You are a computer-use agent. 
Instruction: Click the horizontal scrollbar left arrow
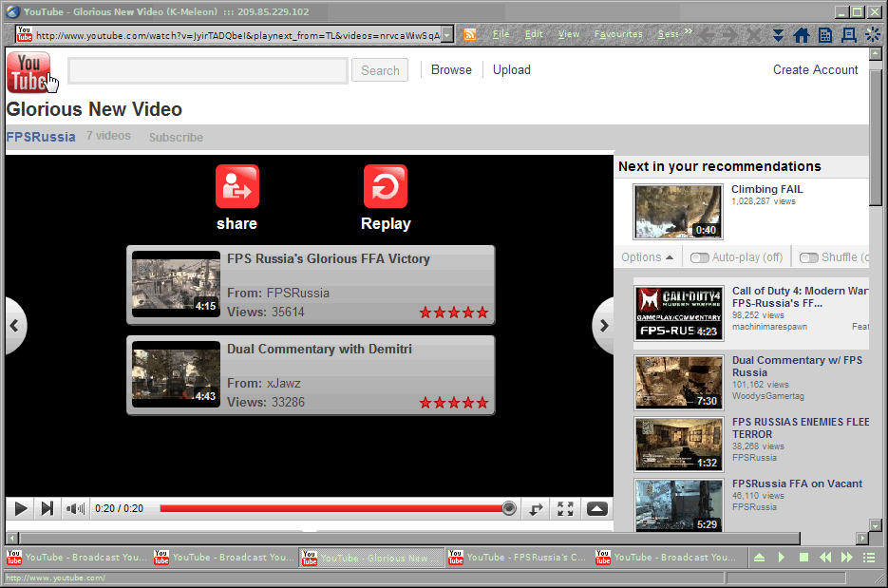[11, 538]
